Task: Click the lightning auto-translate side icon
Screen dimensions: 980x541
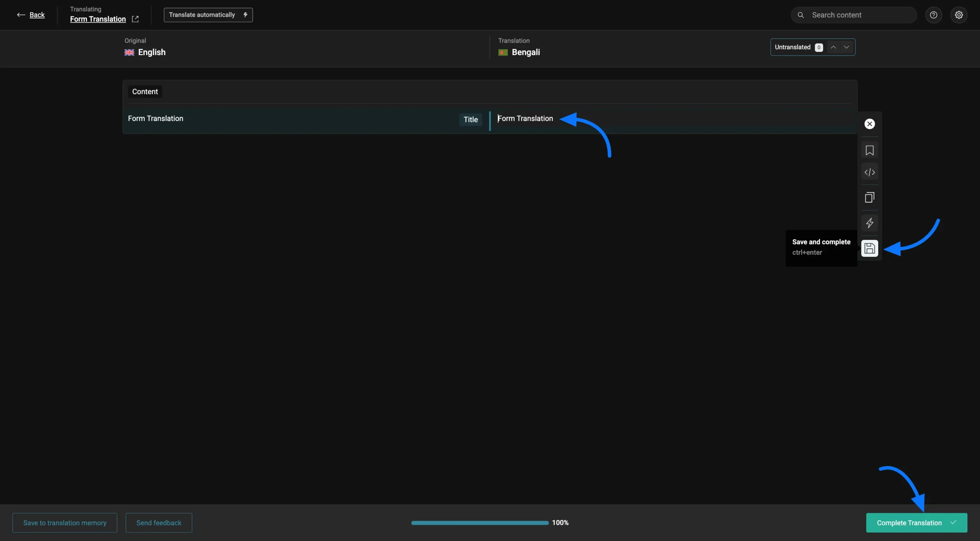Action: click(869, 223)
